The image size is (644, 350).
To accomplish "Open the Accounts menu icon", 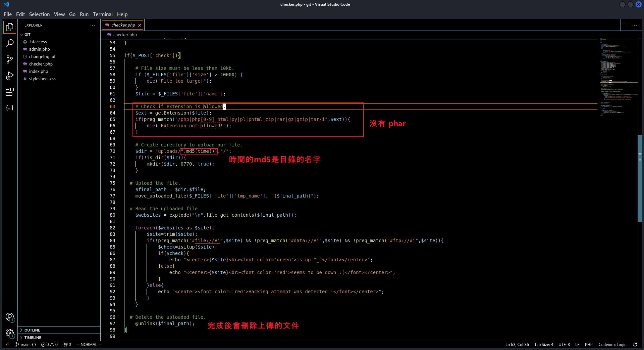I will [9, 317].
